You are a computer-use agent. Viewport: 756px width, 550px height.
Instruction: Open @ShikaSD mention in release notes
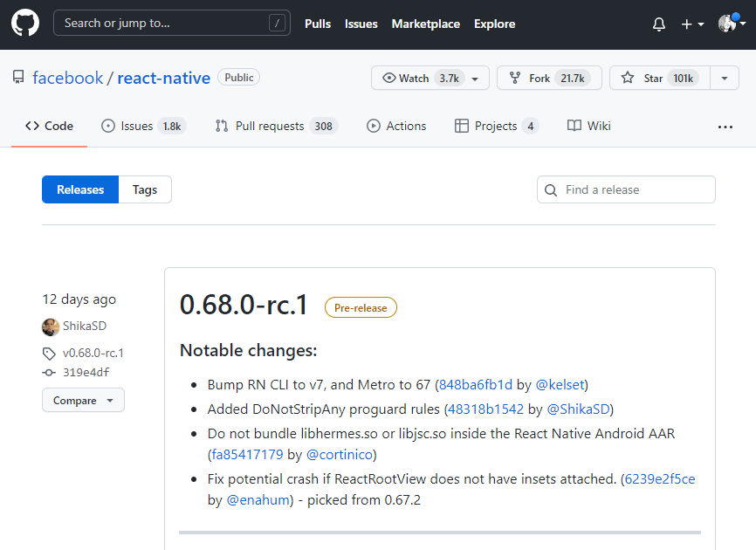click(578, 409)
